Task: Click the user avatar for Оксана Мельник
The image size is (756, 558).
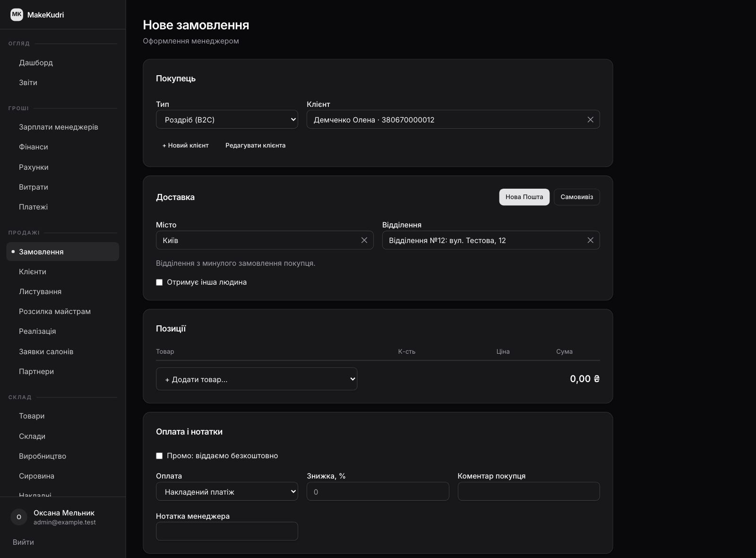Action: pos(19,517)
